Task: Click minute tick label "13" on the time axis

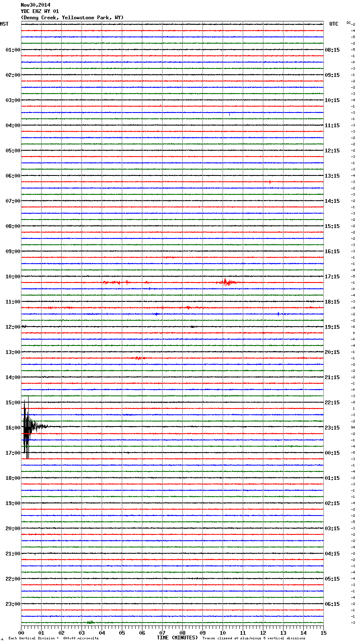Action: coord(283,633)
